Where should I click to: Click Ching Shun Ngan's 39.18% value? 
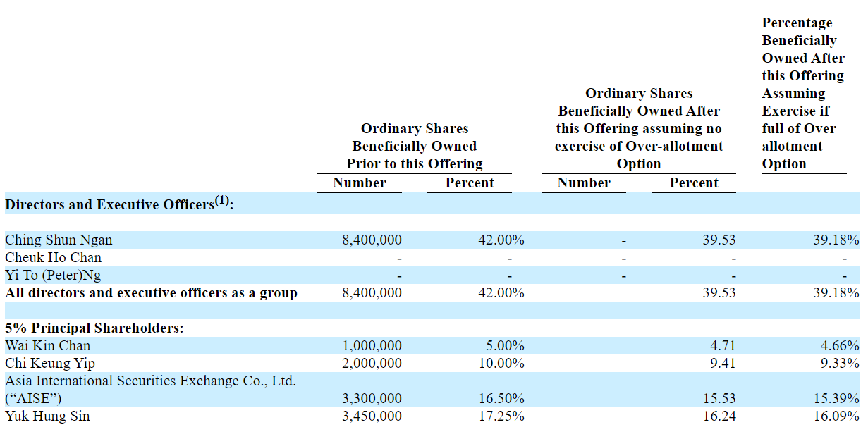(836, 240)
